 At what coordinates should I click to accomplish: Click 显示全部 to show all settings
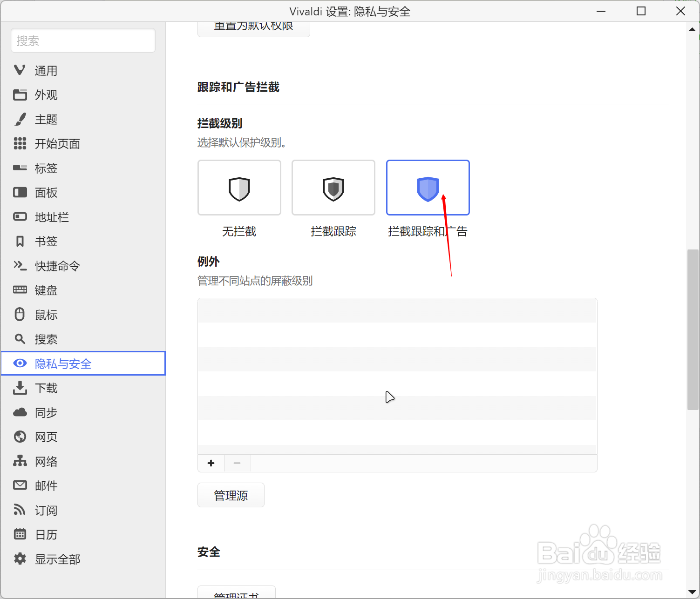(57, 559)
